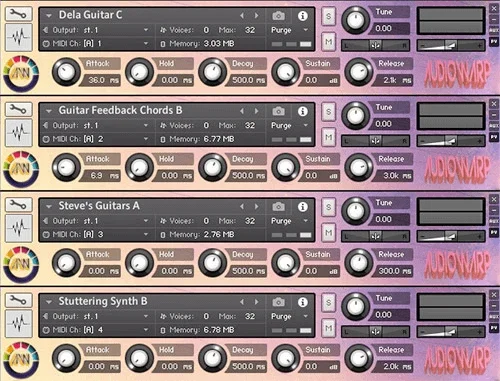Image resolution: width=500 pixels, height=381 pixels.
Task: Solo the Steve's Guitars A instrument
Action: tap(329, 207)
